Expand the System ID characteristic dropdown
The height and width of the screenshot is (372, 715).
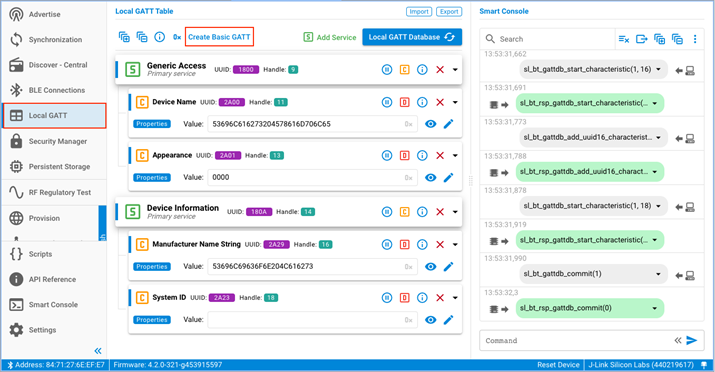pos(455,298)
